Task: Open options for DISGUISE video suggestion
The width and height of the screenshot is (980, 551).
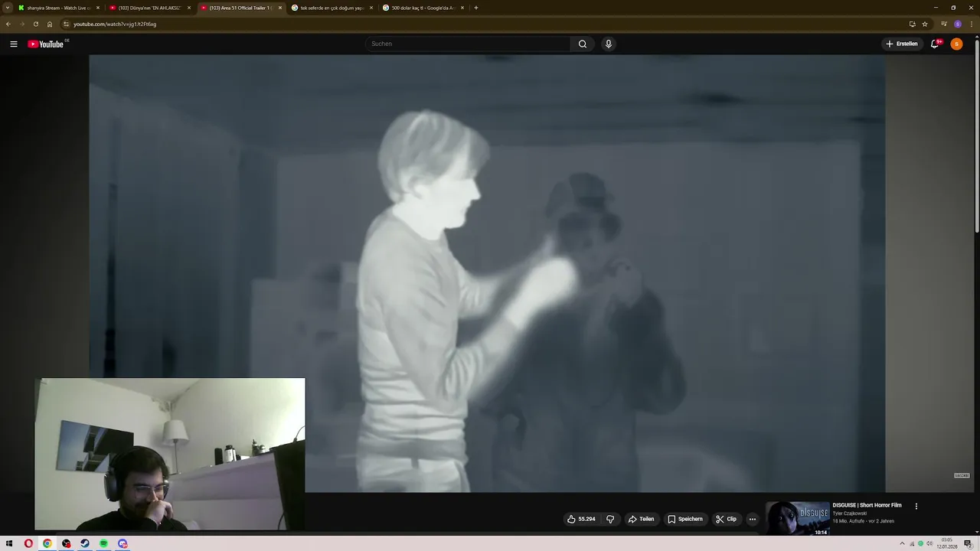Action: click(916, 506)
